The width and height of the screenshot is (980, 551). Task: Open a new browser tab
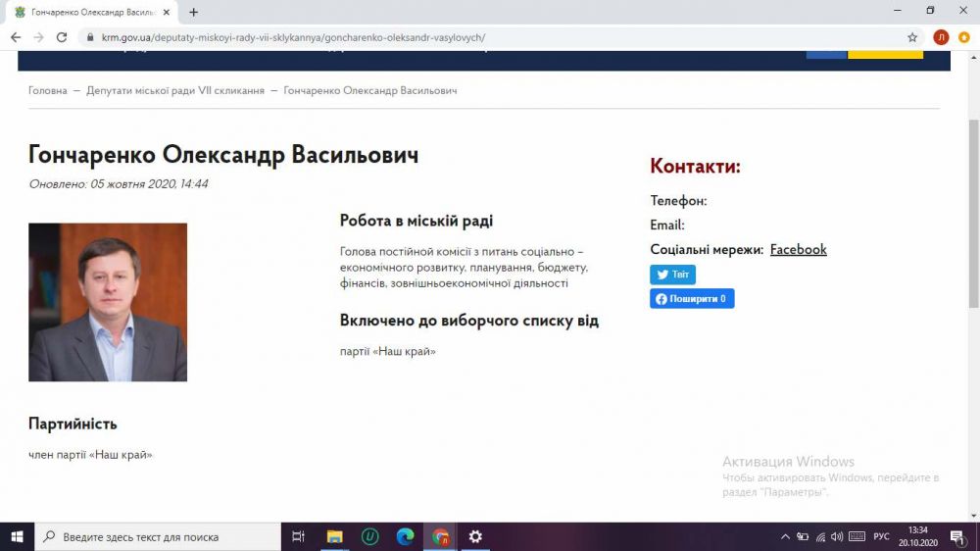[x=194, y=12]
